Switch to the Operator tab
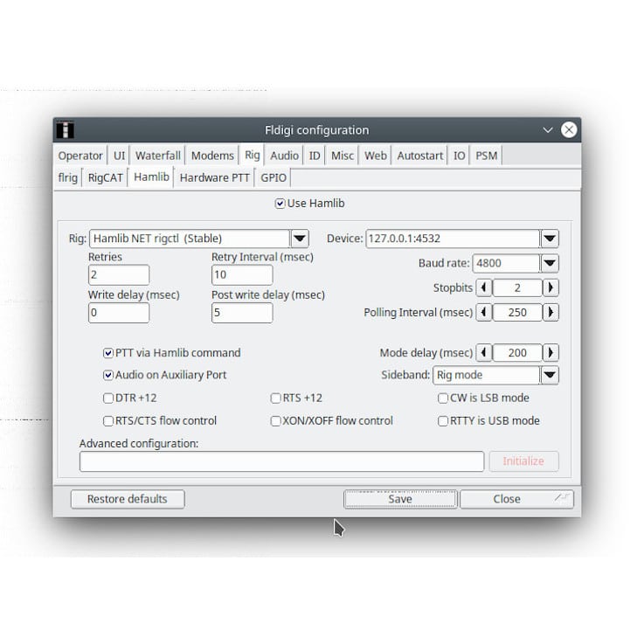Viewport: 644px width, 644px height. (x=80, y=156)
